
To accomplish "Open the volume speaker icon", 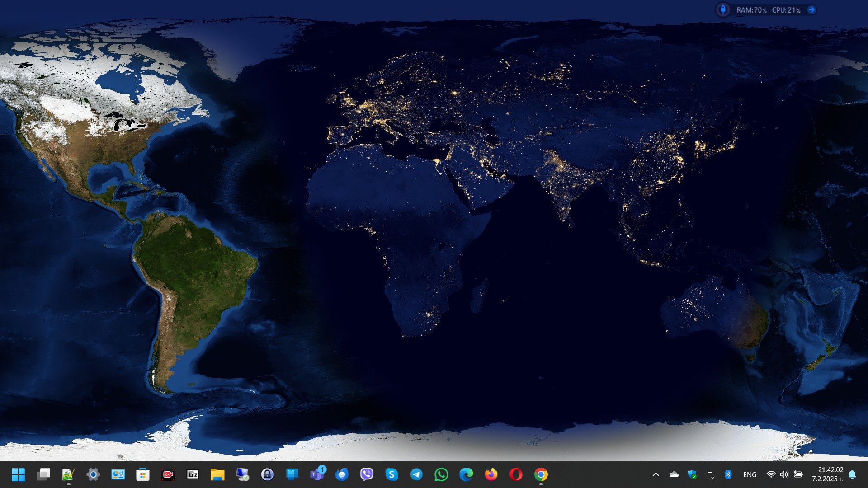I will [784, 474].
